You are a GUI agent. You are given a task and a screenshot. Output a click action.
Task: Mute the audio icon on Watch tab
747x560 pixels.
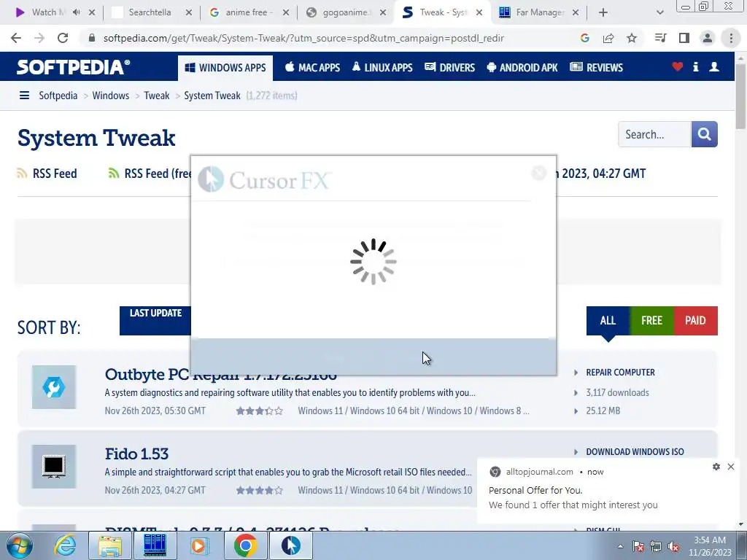[x=76, y=12]
